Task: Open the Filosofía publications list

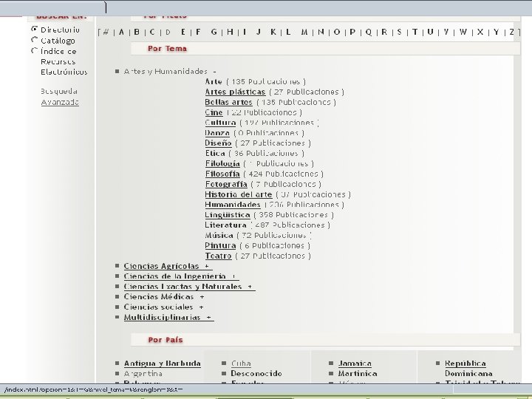Action: coord(222,174)
